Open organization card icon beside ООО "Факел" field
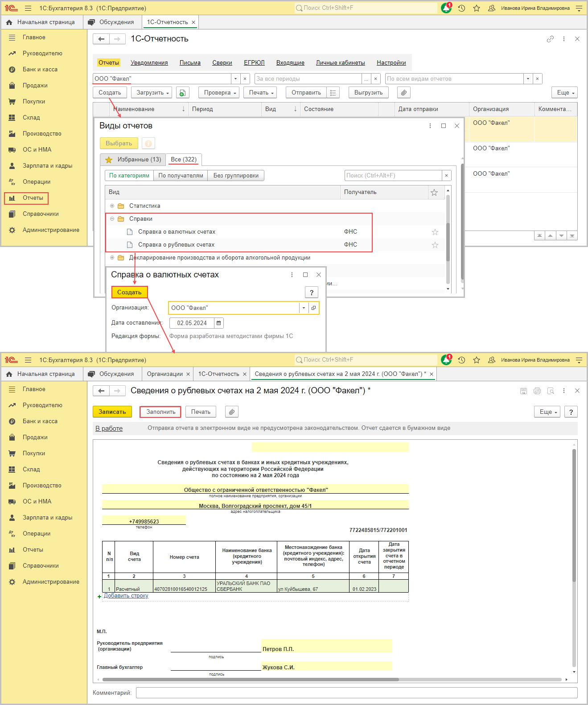The image size is (588, 705). [313, 308]
